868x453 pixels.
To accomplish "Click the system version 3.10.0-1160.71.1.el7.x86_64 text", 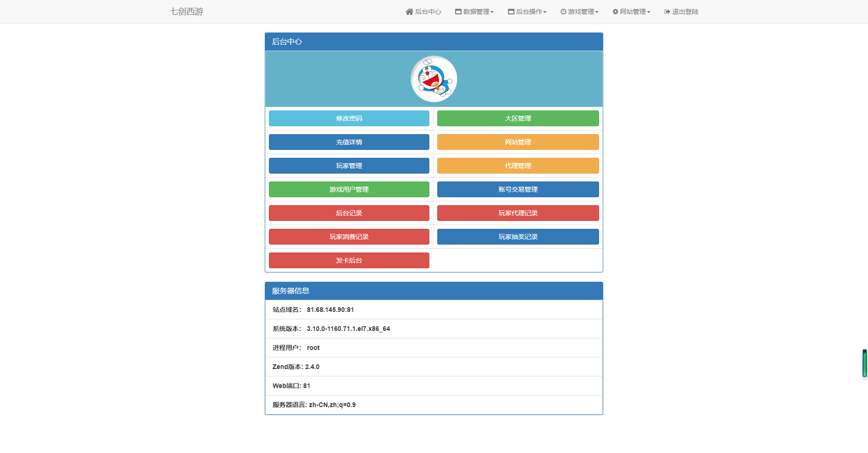I will click(348, 329).
